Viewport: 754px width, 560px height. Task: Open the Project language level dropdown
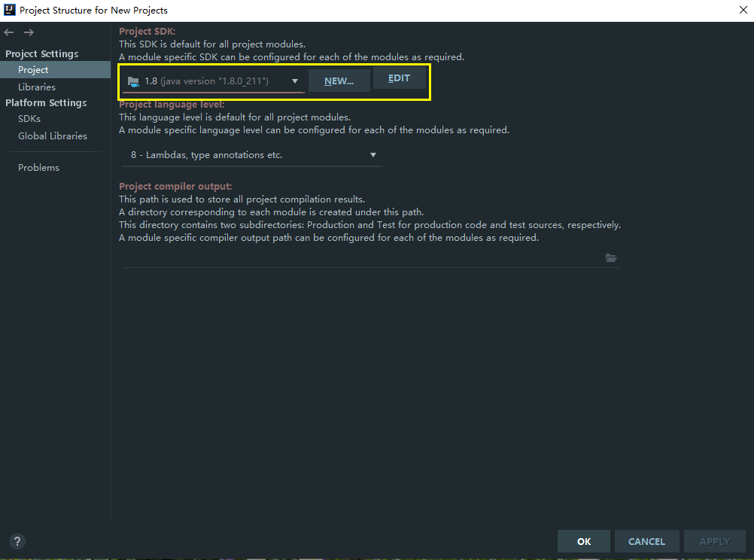click(x=252, y=155)
